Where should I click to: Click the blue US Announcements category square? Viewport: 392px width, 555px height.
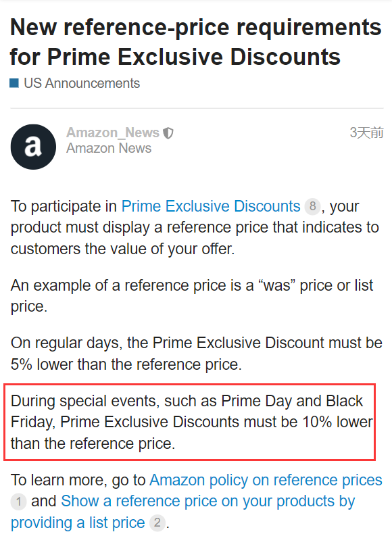[14, 83]
